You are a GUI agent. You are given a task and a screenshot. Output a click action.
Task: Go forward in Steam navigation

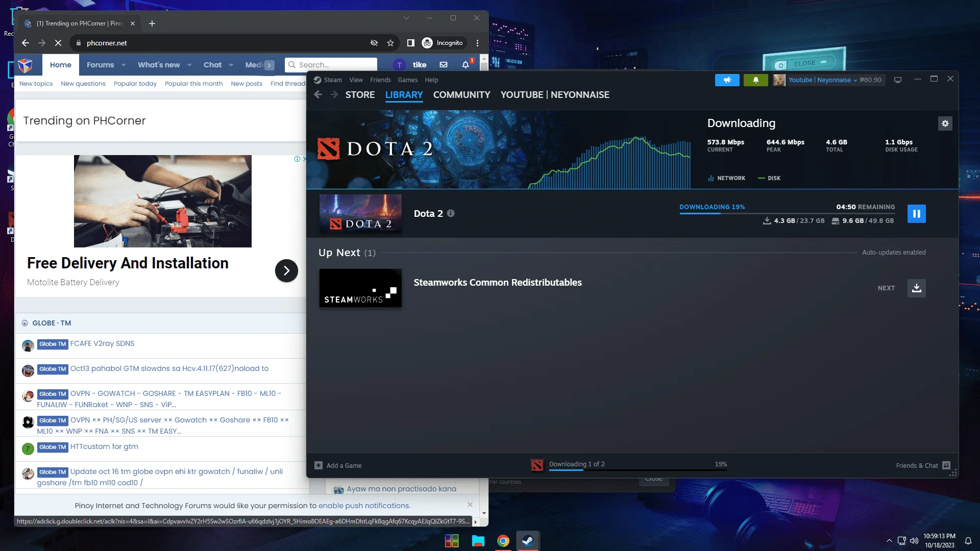334,94
